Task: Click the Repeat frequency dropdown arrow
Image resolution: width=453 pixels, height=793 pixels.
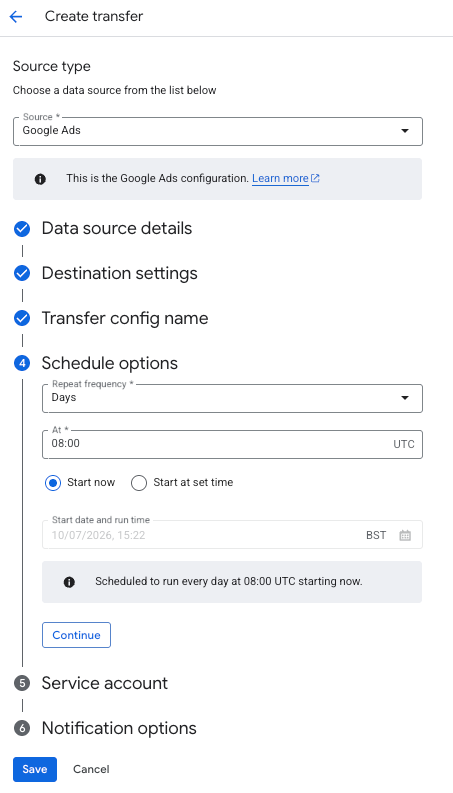Action: click(x=404, y=398)
